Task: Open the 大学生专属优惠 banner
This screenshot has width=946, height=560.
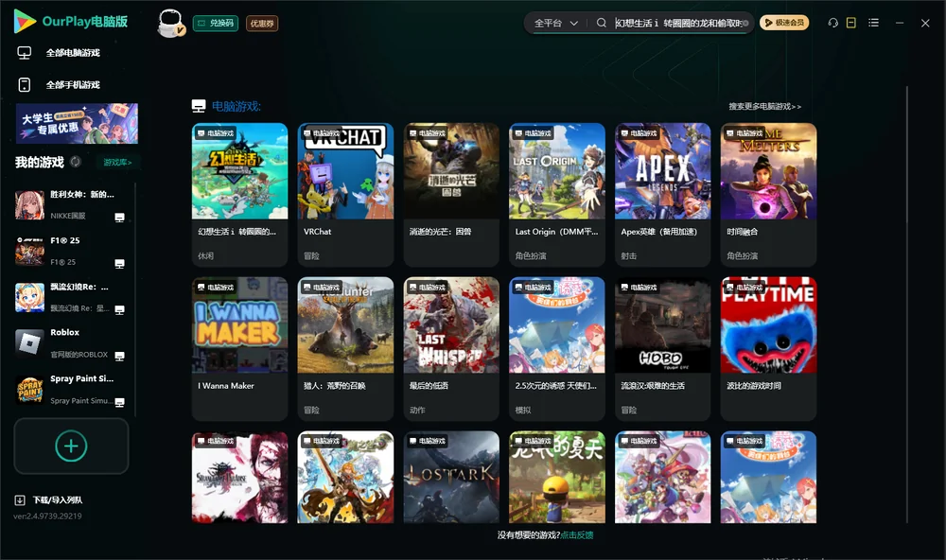Action: (77, 123)
